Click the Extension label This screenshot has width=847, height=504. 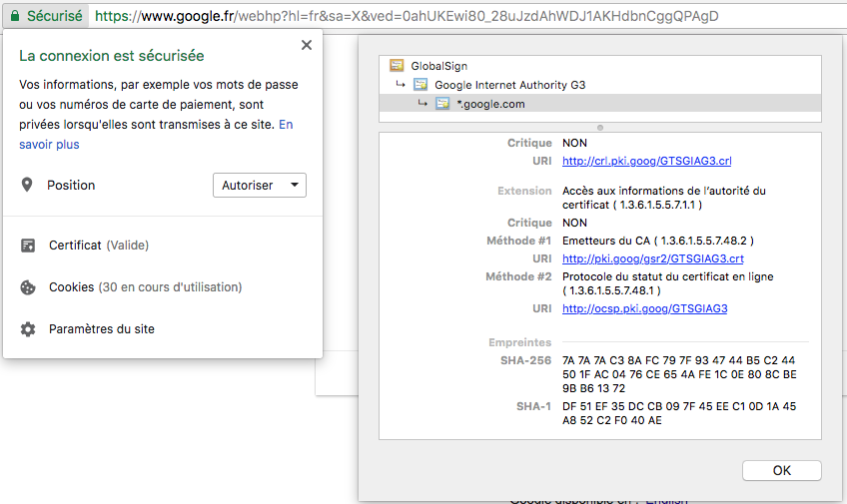(x=524, y=191)
